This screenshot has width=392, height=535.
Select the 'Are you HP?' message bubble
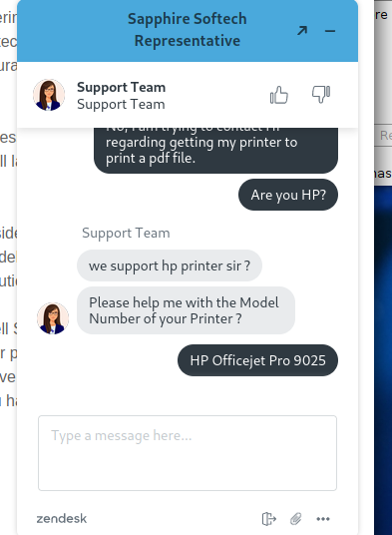[288, 195]
